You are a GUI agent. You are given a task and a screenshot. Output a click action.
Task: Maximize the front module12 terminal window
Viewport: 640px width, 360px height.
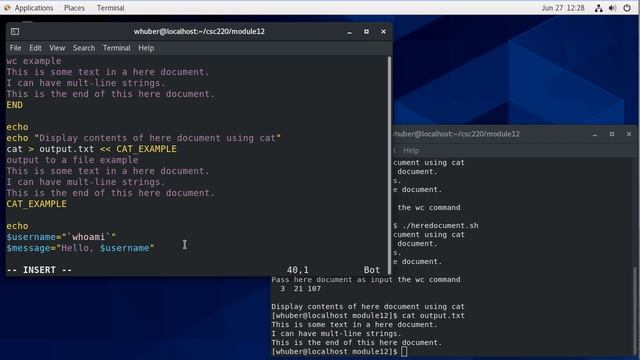tap(367, 31)
